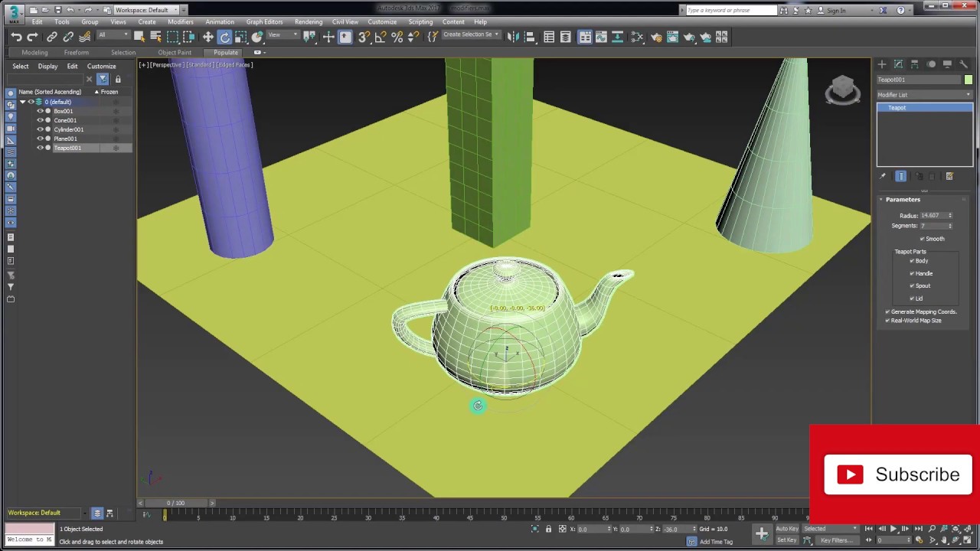Image resolution: width=980 pixels, height=551 pixels.
Task: Open the Modifiers menu
Action: click(181, 22)
